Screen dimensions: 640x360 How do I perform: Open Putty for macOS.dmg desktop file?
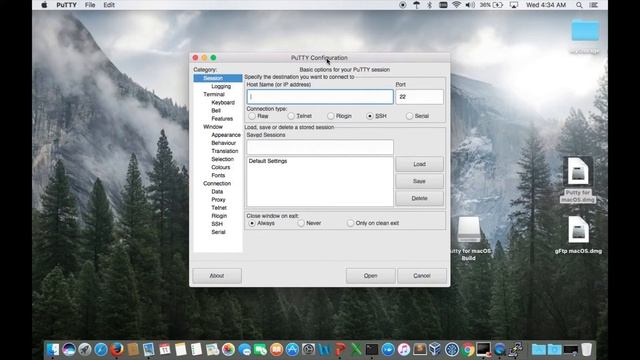click(578, 180)
